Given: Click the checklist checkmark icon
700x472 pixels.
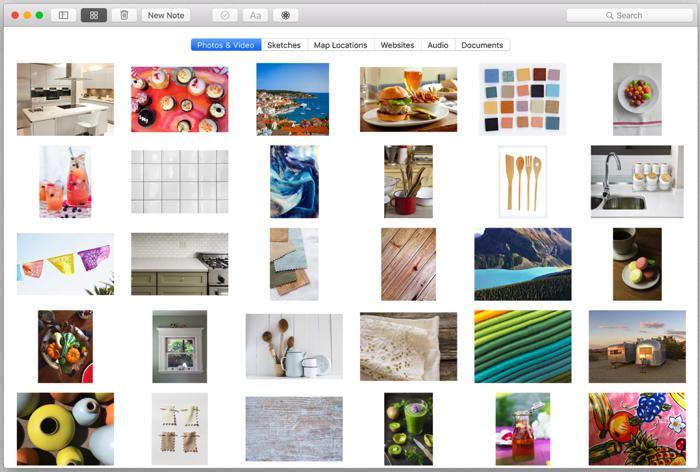Looking at the screenshot, I should 225,15.
